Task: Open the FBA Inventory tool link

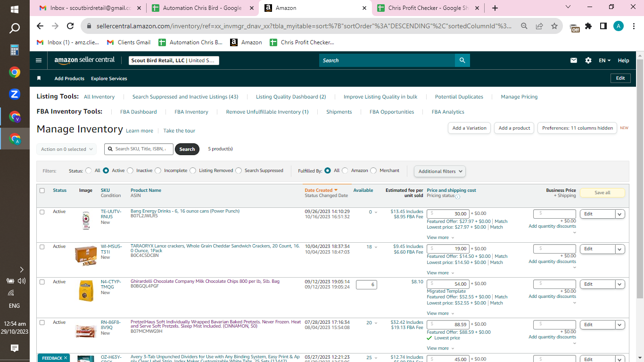Action: click(x=191, y=112)
